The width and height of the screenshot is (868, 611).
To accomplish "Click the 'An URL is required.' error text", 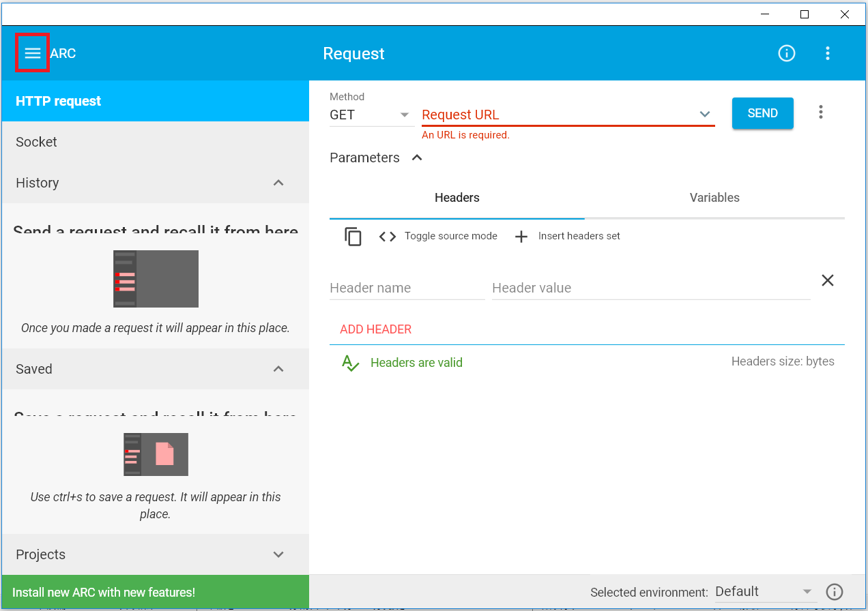I will (465, 135).
